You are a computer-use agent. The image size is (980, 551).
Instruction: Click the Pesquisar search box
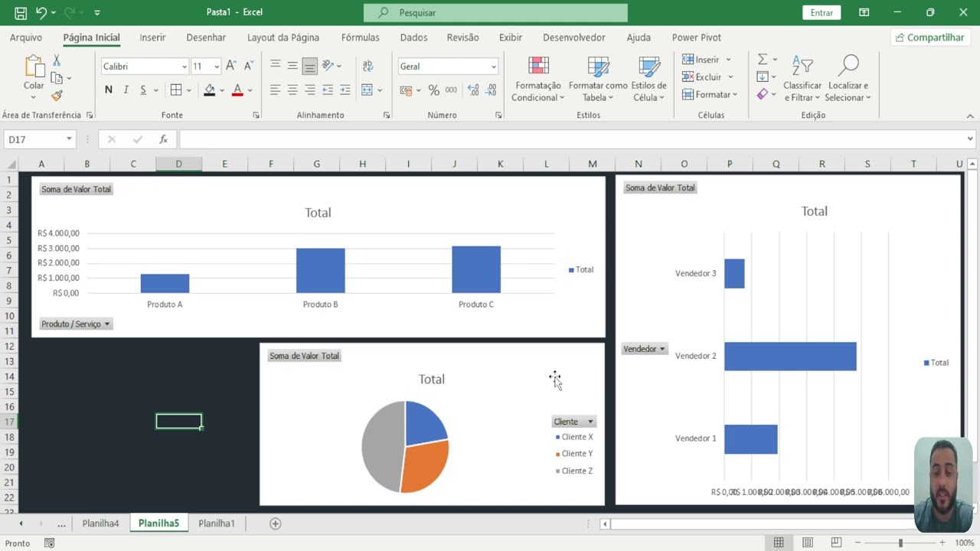(x=495, y=12)
